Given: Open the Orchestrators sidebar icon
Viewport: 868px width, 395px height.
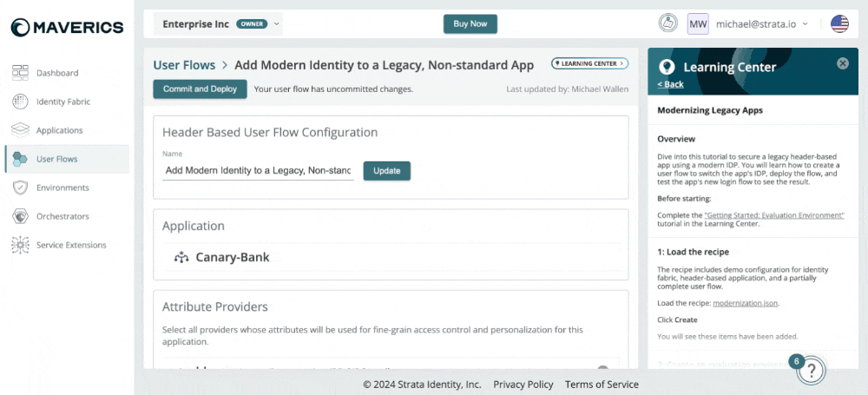Looking at the screenshot, I should 20,216.
